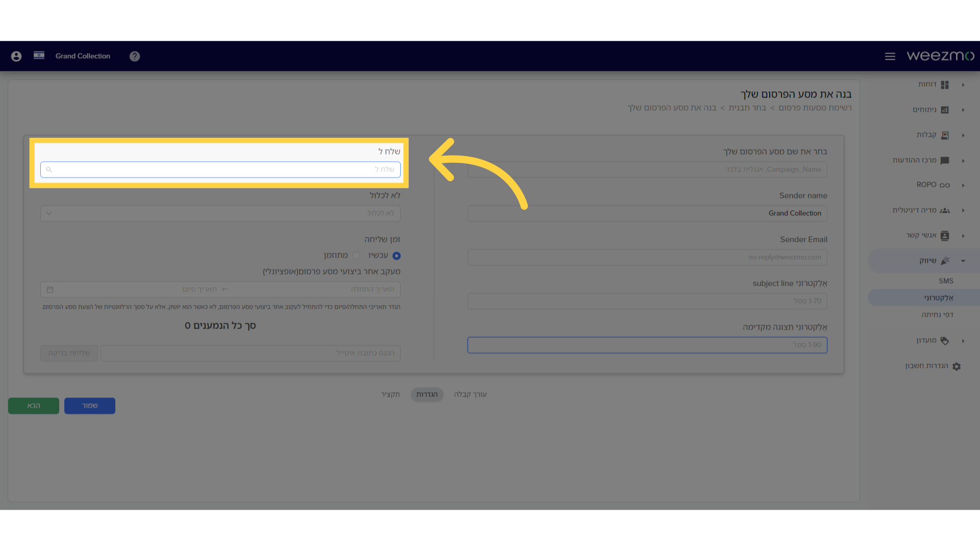Viewport: 980px width, 551px height.
Task: Click the תצוגה מקדימה preview text field
Action: click(x=647, y=345)
